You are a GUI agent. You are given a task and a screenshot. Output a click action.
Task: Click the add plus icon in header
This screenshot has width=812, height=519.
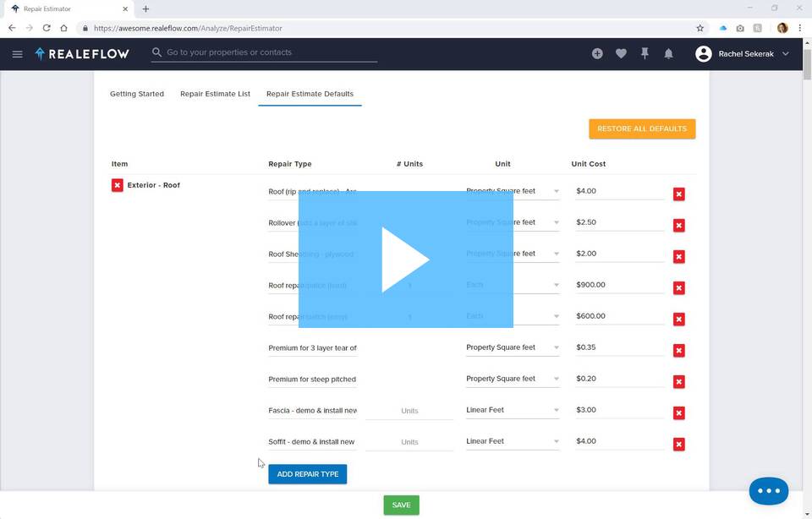coord(597,54)
